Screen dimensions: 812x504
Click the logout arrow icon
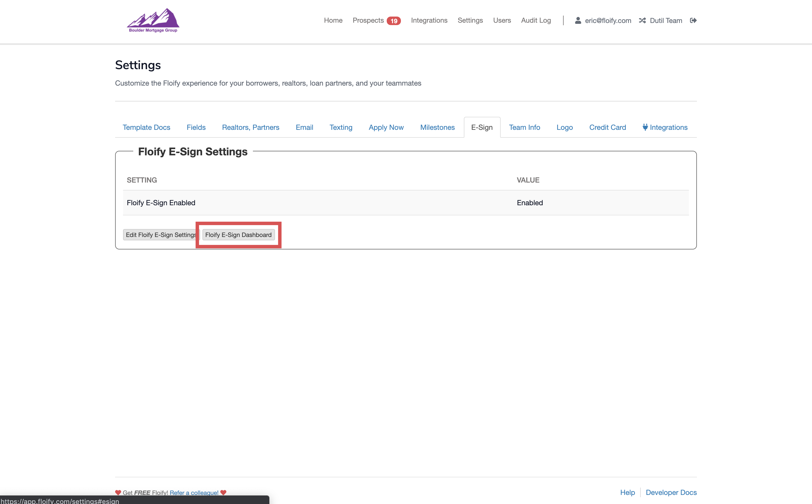693,20
